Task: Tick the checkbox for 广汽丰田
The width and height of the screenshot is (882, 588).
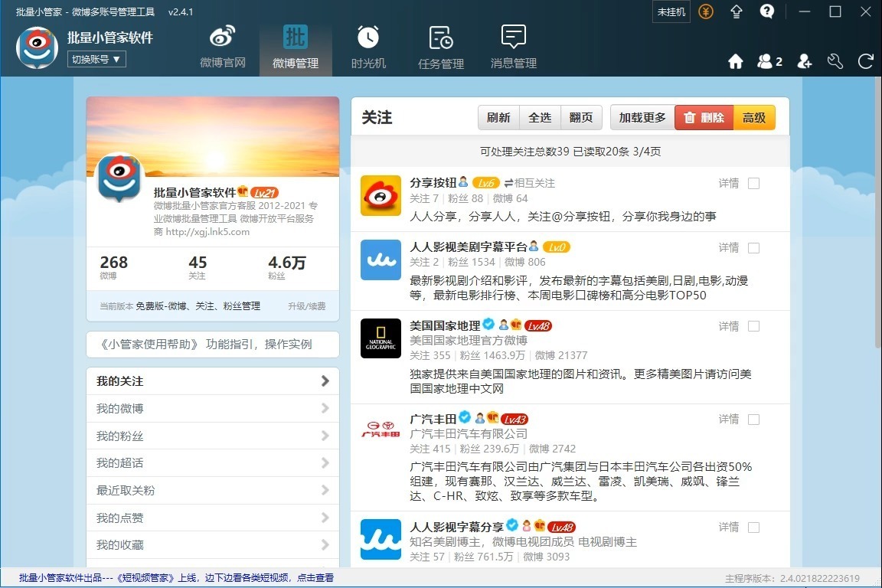Action: (x=753, y=420)
